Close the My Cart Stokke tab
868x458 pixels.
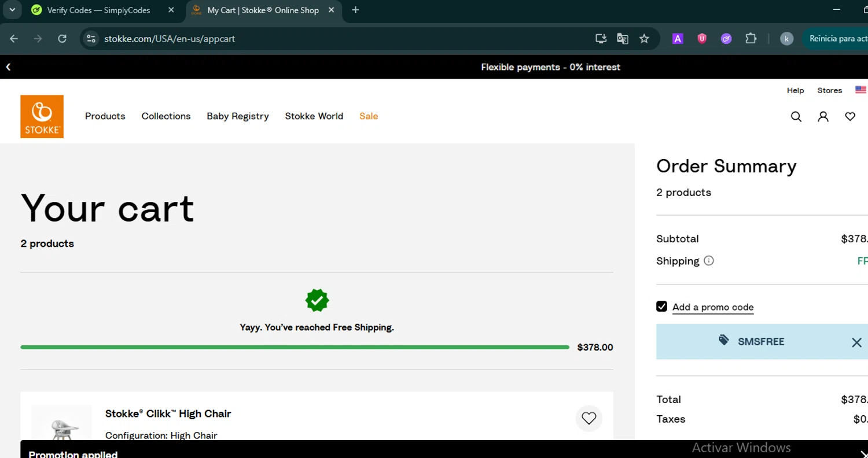[x=331, y=10]
